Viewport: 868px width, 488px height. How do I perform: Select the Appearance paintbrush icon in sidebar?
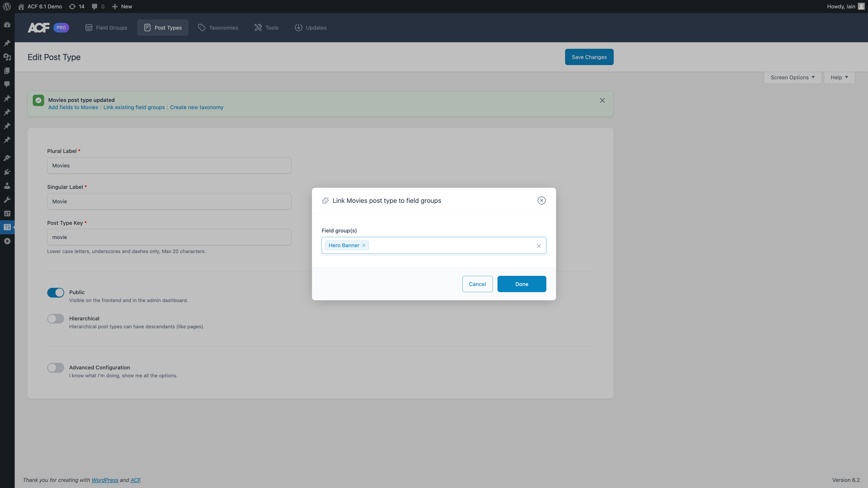tap(7, 158)
